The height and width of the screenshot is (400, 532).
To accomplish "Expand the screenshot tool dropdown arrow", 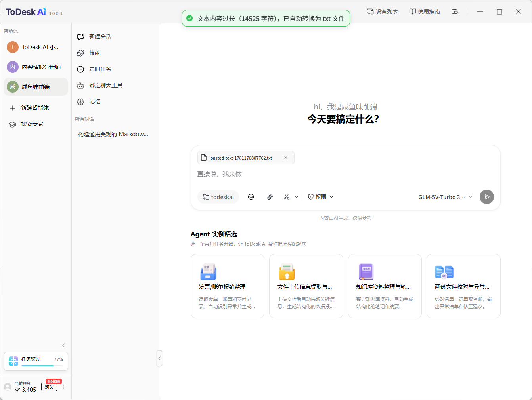I will click(x=297, y=197).
